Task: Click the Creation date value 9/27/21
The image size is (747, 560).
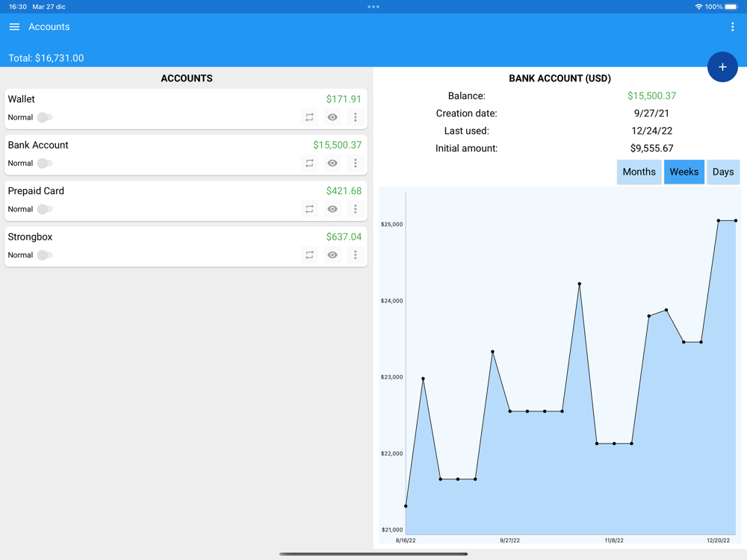Action: pos(651,113)
